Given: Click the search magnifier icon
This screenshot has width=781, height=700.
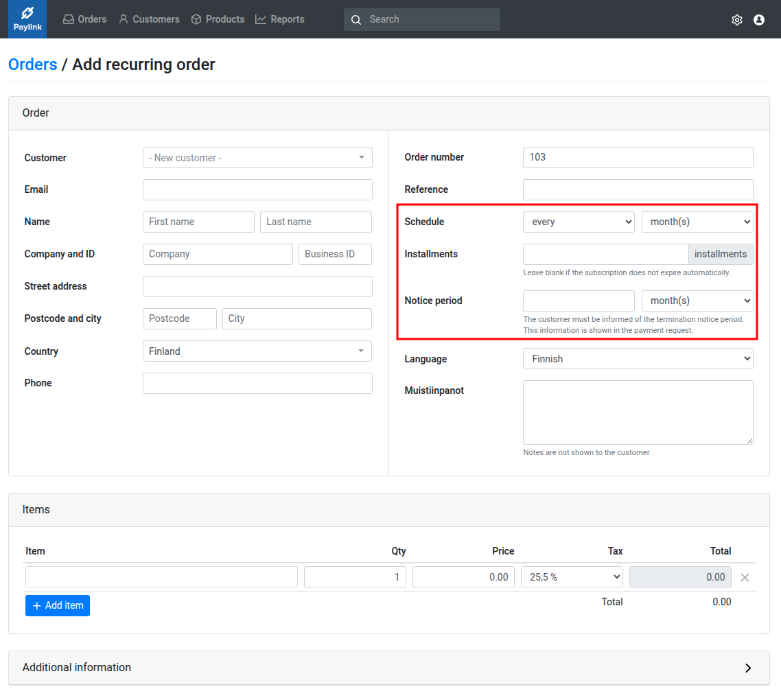Looking at the screenshot, I should (356, 20).
